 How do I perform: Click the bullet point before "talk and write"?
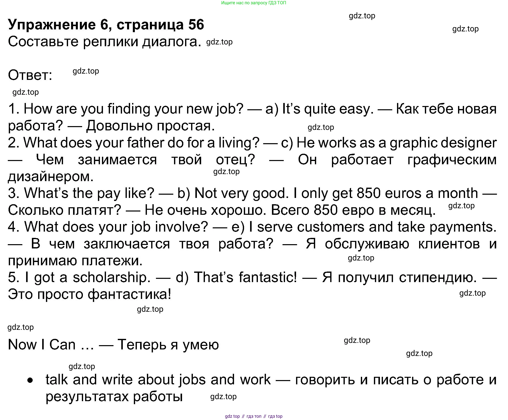(x=30, y=381)
